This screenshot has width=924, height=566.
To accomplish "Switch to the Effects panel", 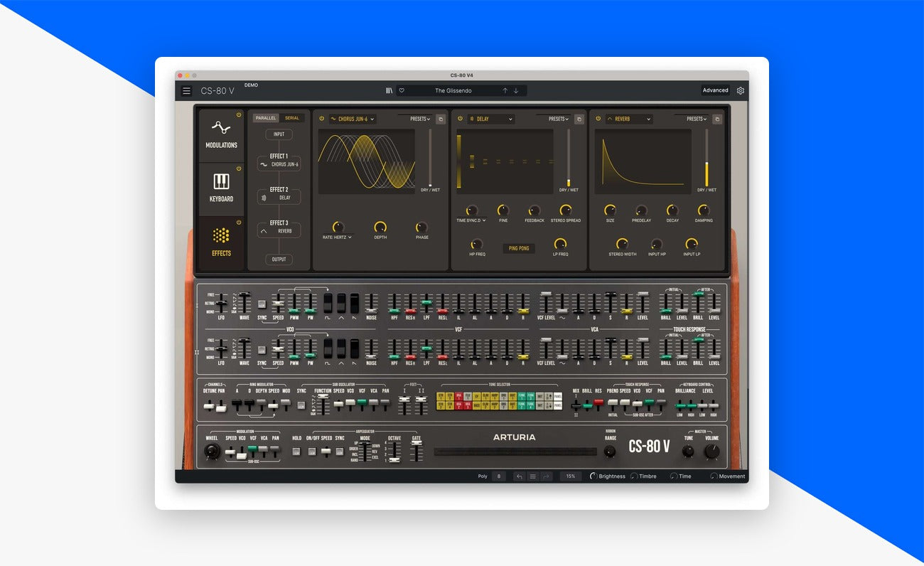I will coord(221,243).
